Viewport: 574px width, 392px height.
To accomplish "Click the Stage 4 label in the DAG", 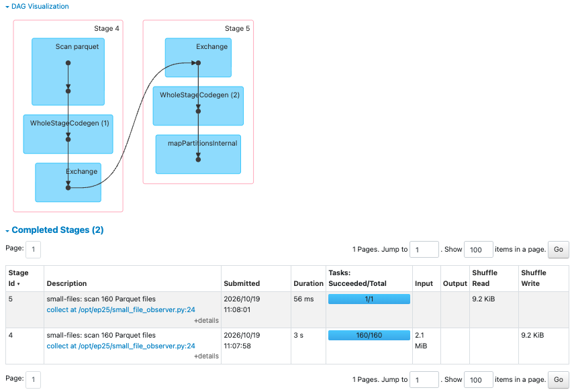I will point(107,29).
